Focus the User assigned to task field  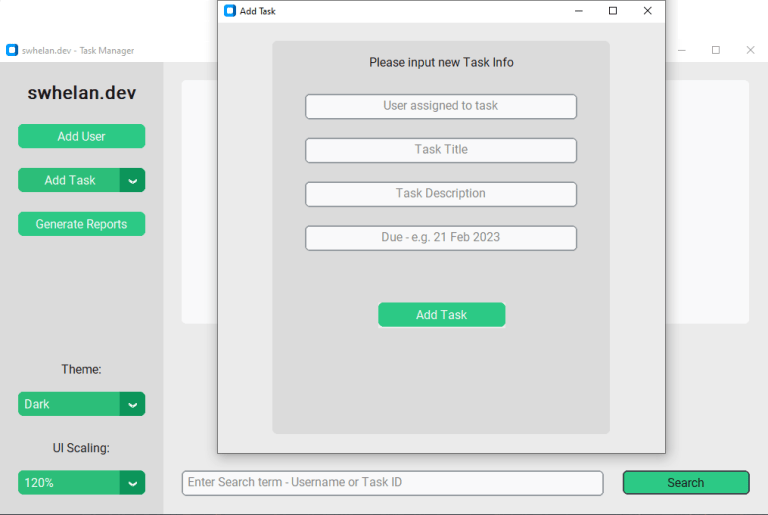tap(441, 106)
